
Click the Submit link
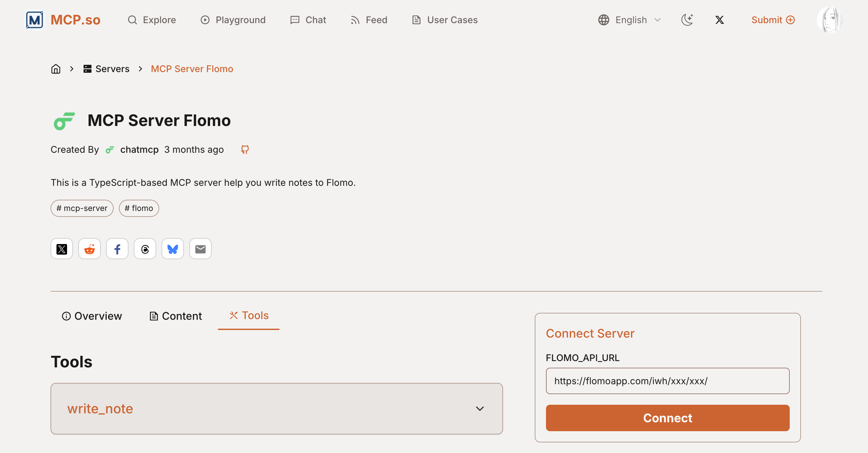773,20
